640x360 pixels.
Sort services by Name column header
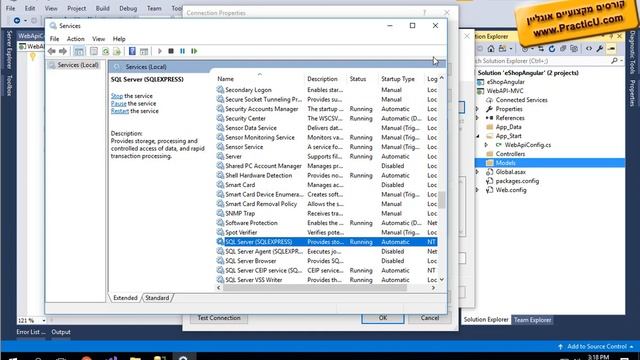(x=260, y=79)
